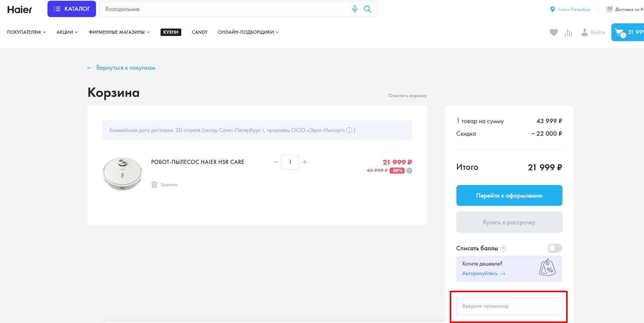Decrease quantity with minus button
The height and width of the screenshot is (323, 644).
pos(275,162)
